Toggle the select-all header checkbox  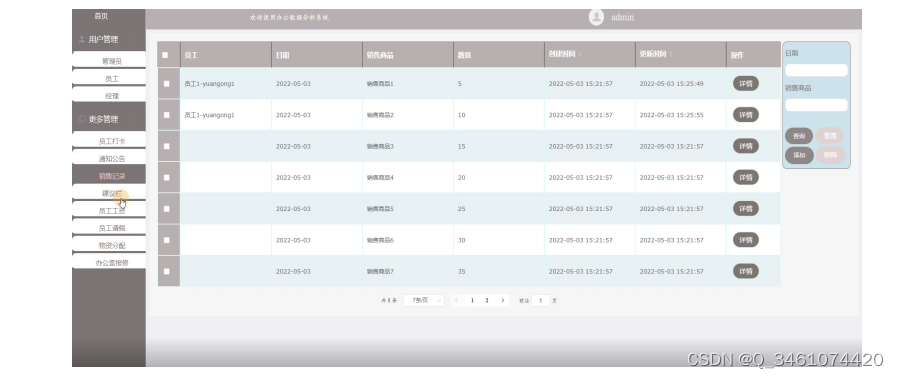click(x=165, y=55)
